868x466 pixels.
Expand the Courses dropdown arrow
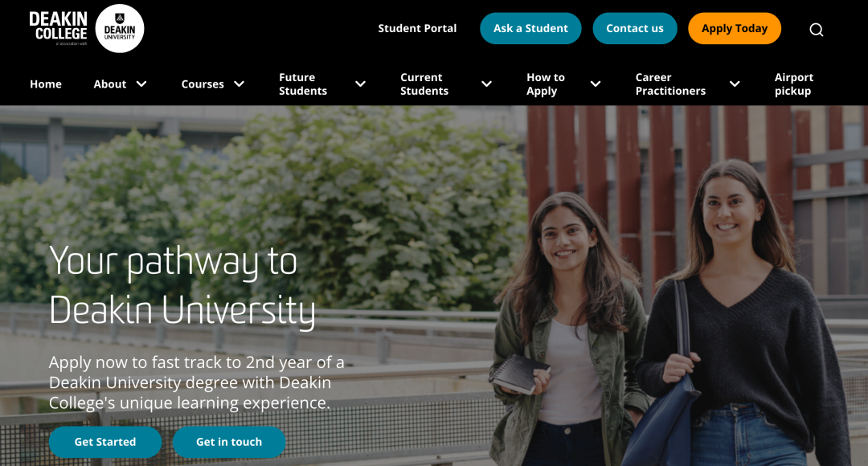pos(240,84)
